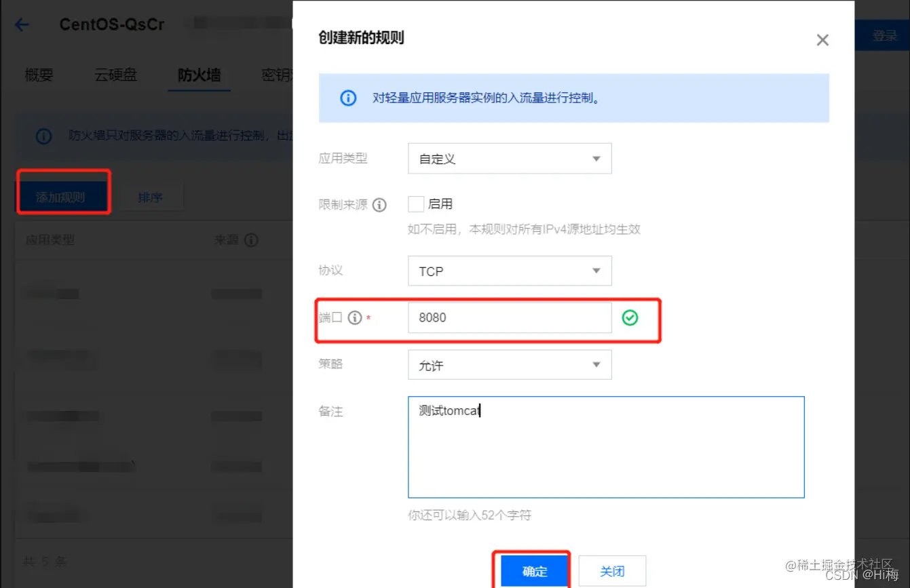Click the back arrow beside CentOS-QsCr
The image size is (910, 588).
(x=22, y=24)
